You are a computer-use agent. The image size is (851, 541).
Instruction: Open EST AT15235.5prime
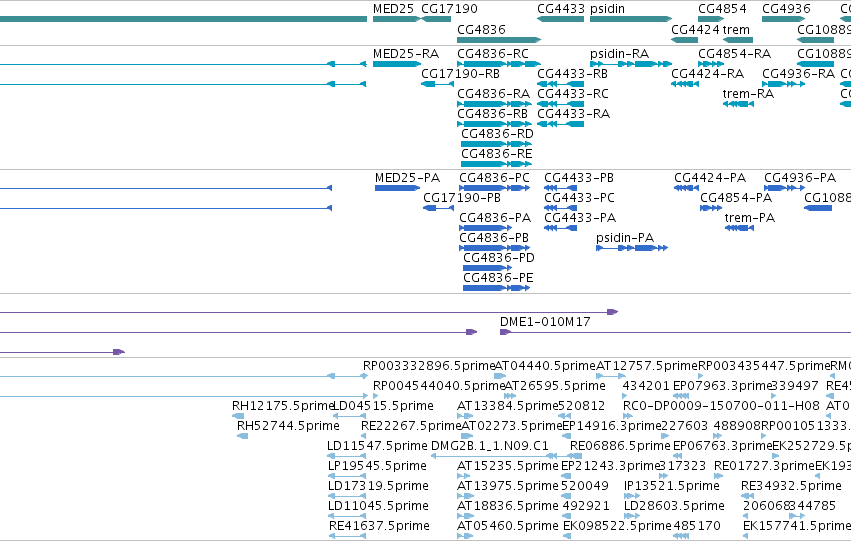[507, 466]
